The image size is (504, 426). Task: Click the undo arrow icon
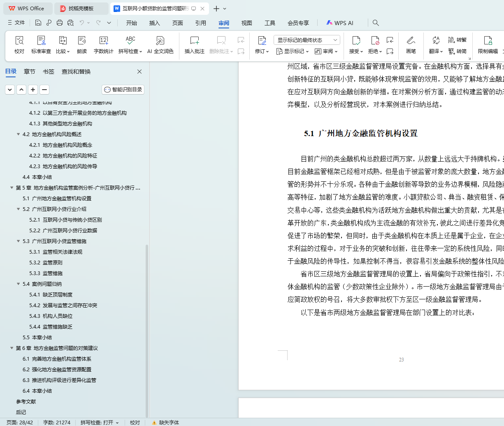[82, 23]
